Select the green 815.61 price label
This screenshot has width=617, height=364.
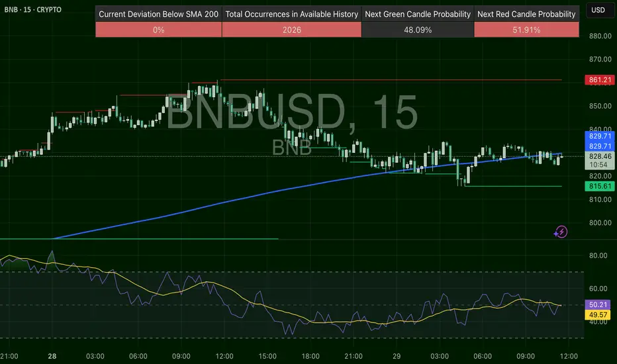click(x=600, y=186)
